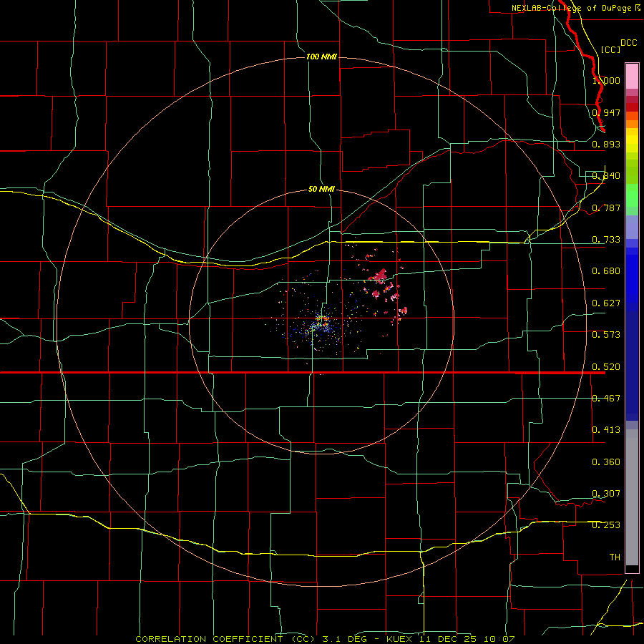Click the 0.787 scale value

tap(606, 208)
